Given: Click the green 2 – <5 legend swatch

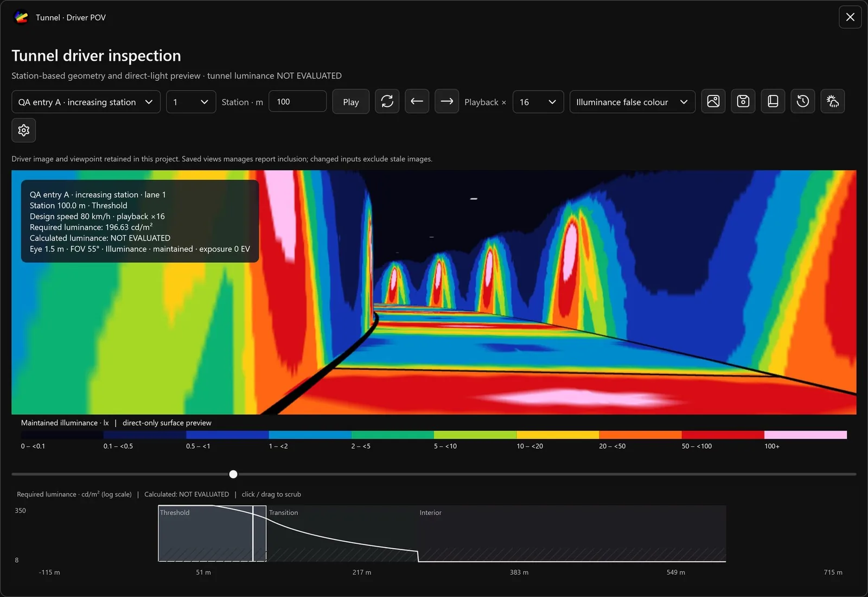Looking at the screenshot, I should click(x=393, y=435).
